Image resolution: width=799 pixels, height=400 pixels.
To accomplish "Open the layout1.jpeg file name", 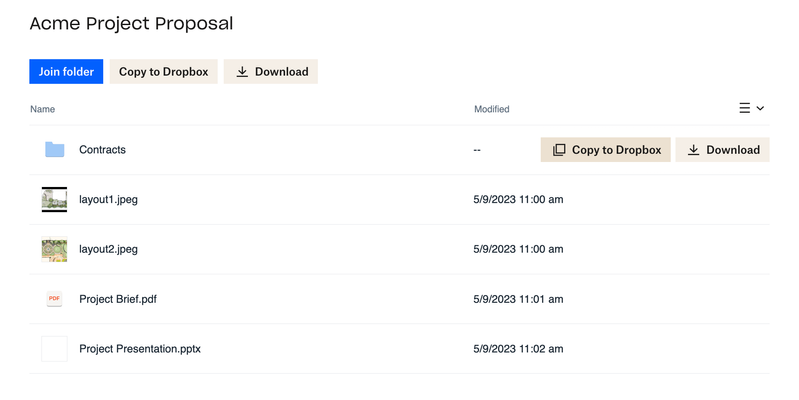I will (x=108, y=199).
